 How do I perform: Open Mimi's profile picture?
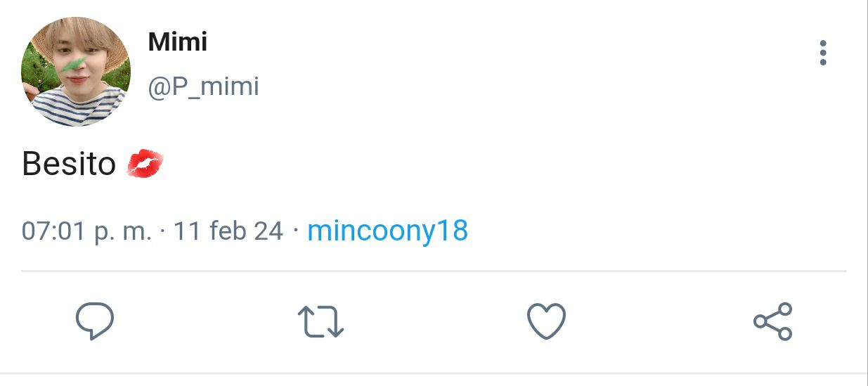(x=76, y=72)
